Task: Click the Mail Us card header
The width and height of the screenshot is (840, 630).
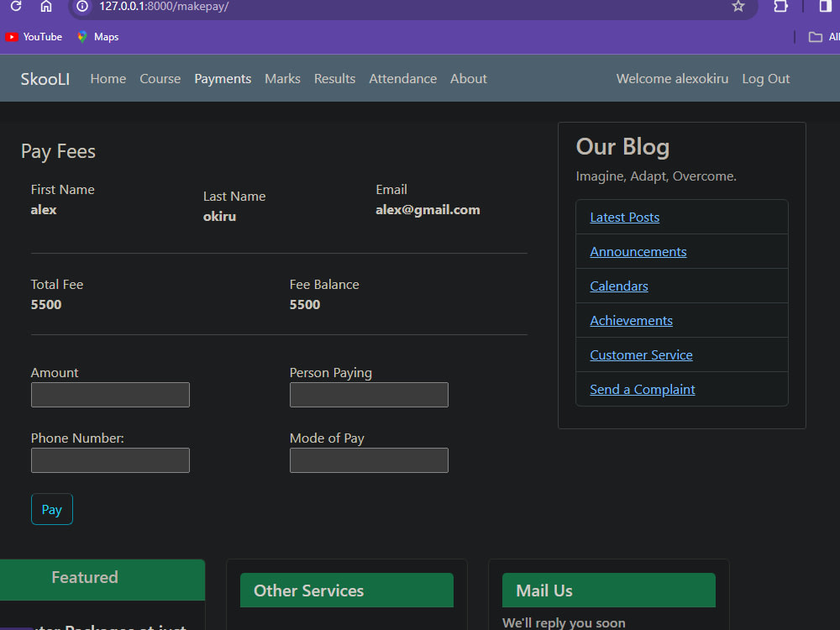Action: [608, 591]
